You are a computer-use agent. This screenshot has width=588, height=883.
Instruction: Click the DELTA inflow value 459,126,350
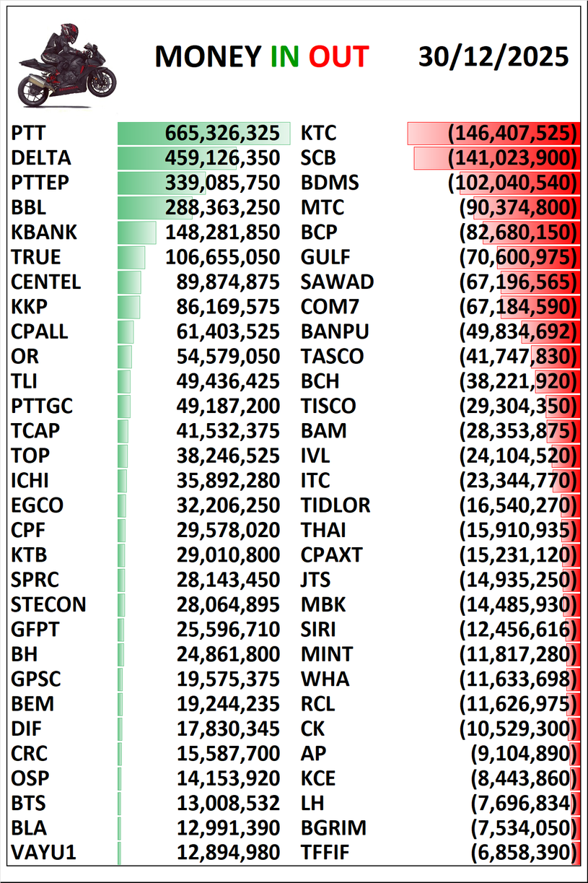tap(222, 158)
